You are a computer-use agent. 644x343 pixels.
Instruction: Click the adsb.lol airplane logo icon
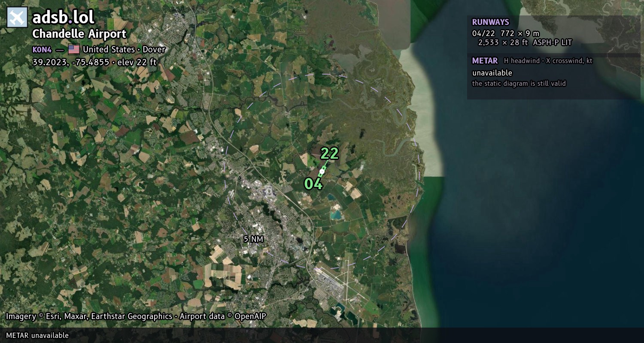tap(17, 17)
